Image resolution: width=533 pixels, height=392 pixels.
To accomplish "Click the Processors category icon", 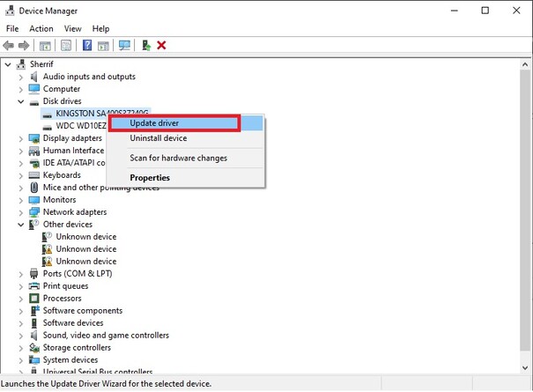I will (x=34, y=298).
